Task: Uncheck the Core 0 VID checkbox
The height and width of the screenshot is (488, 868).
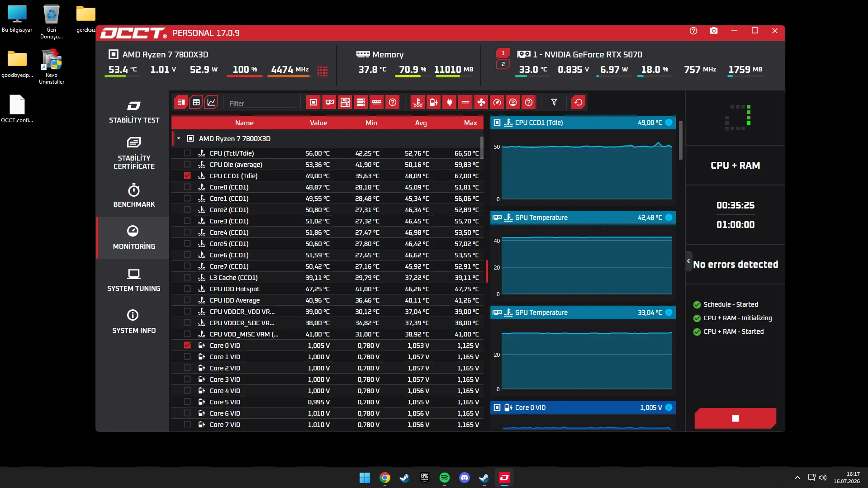Action: (187, 346)
